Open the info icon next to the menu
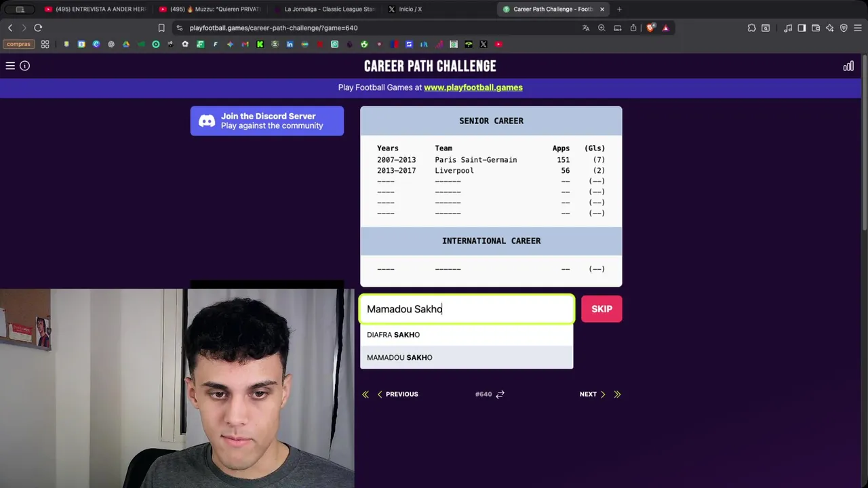Image resolution: width=868 pixels, height=488 pixels. click(24, 66)
